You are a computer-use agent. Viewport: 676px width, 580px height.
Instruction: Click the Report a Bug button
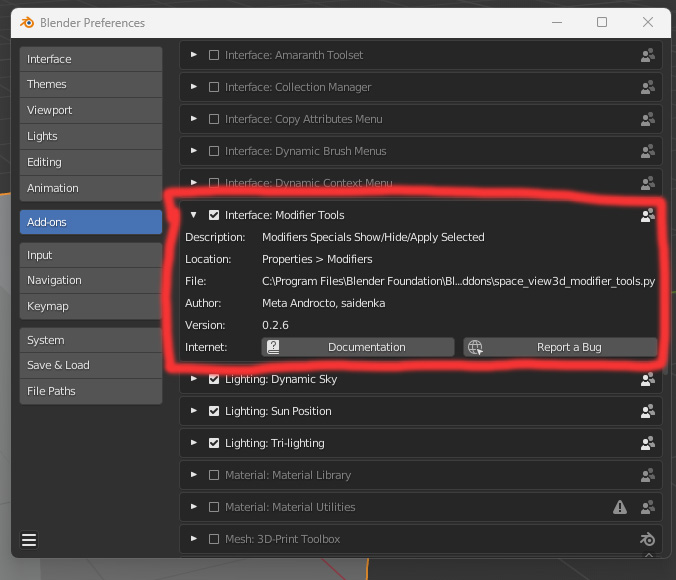coord(560,347)
